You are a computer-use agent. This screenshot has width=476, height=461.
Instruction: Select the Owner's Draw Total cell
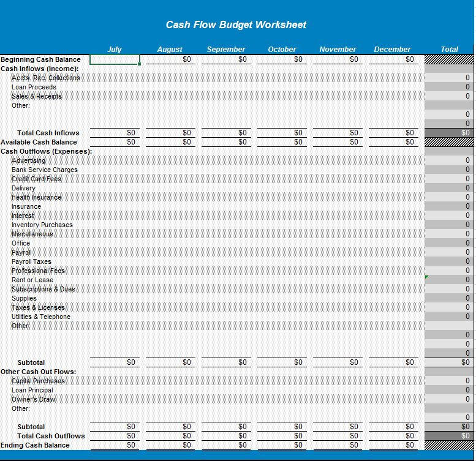click(x=449, y=399)
